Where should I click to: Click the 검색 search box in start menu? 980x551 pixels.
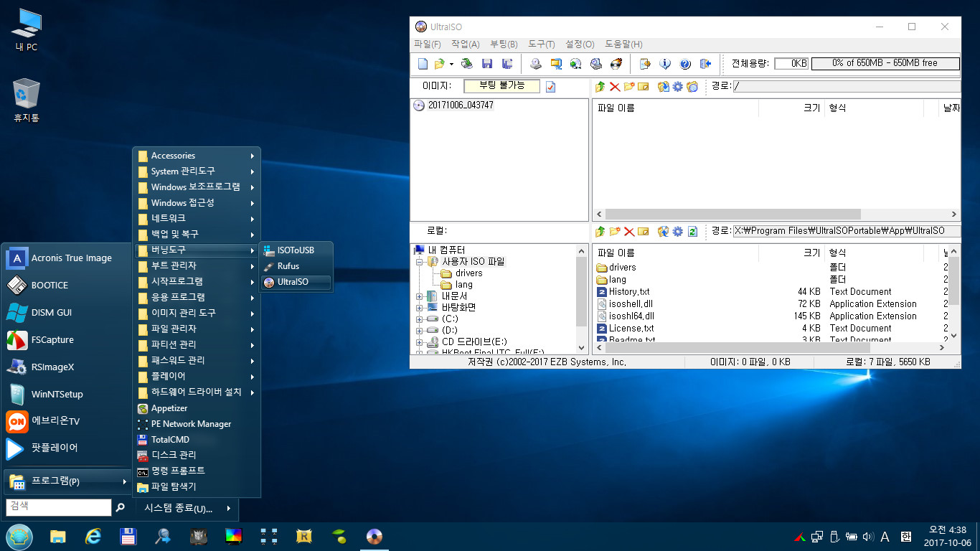pos(59,507)
